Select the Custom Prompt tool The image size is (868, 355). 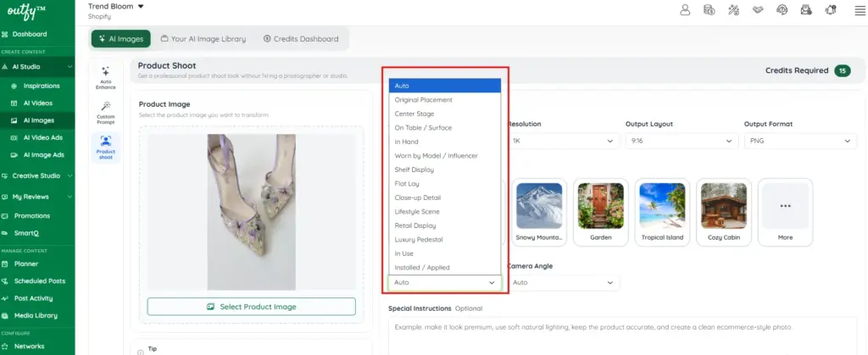click(x=105, y=113)
